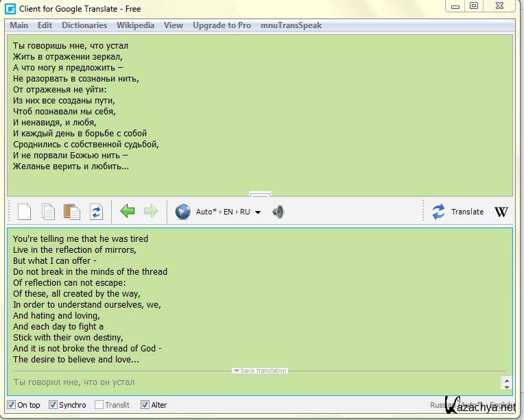Click the New blank document icon
This screenshot has width=524, height=420.
click(24, 212)
